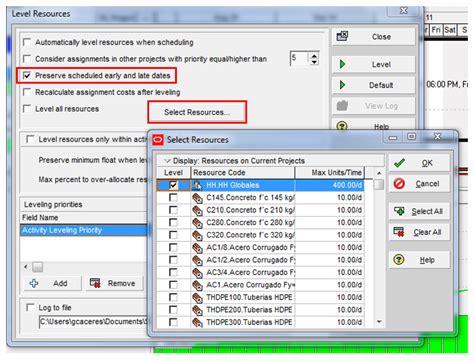Click material icon for C145.Concreto
The width and height of the screenshot is (474, 360).
point(197,198)
